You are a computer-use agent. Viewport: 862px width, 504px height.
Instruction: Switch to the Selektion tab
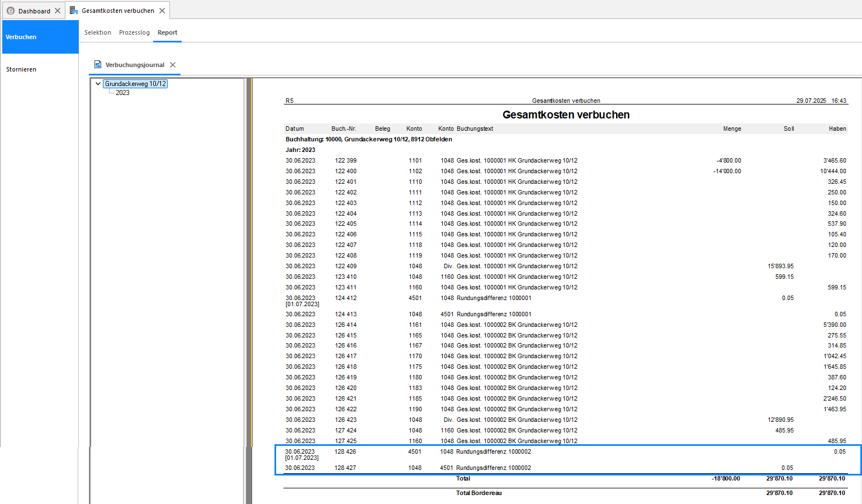coord(98,32)
